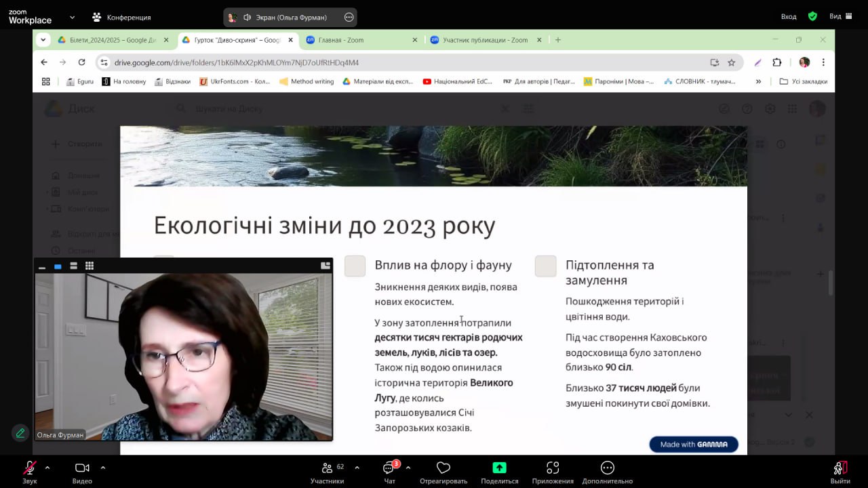Viewport: 868px width, 488px height.
Task: Click the green annotation pencil icon
Action: coord(20,432)
